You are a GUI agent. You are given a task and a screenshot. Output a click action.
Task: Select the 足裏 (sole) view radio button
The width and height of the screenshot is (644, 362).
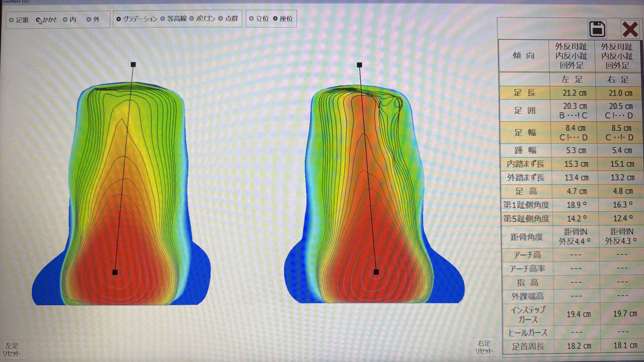pyautogui.click(x=11, y=20)
